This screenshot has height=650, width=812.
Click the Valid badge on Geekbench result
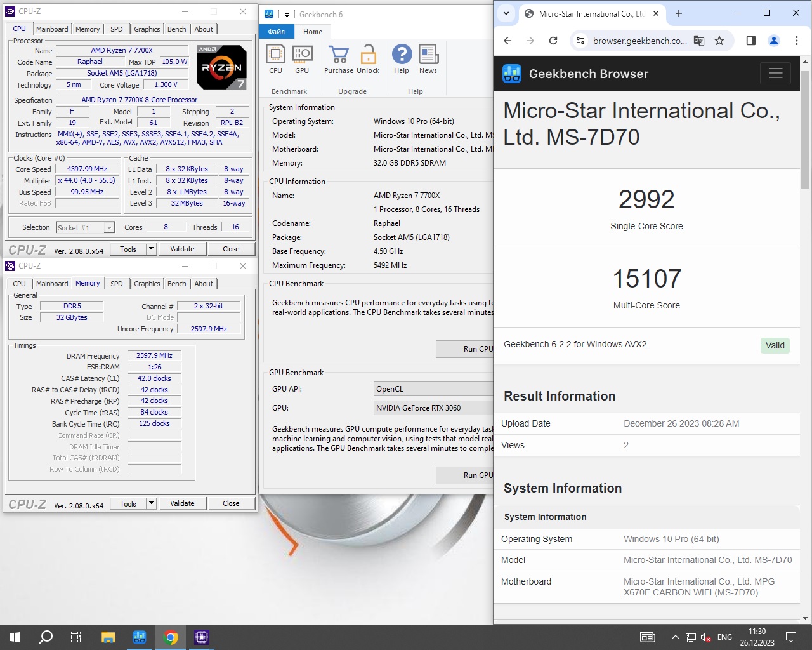775,345
